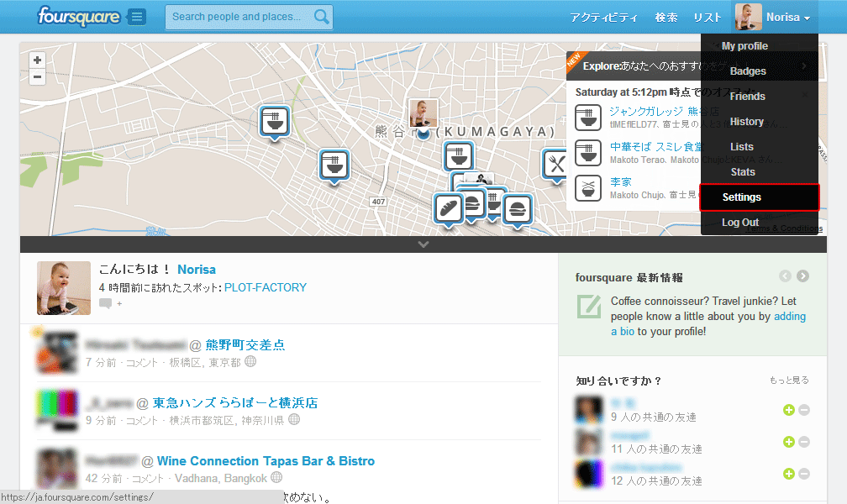Screen dimensions: 847x504
Task: Add the friend with 12 人の共通の友達
Action: coord(789,474)
